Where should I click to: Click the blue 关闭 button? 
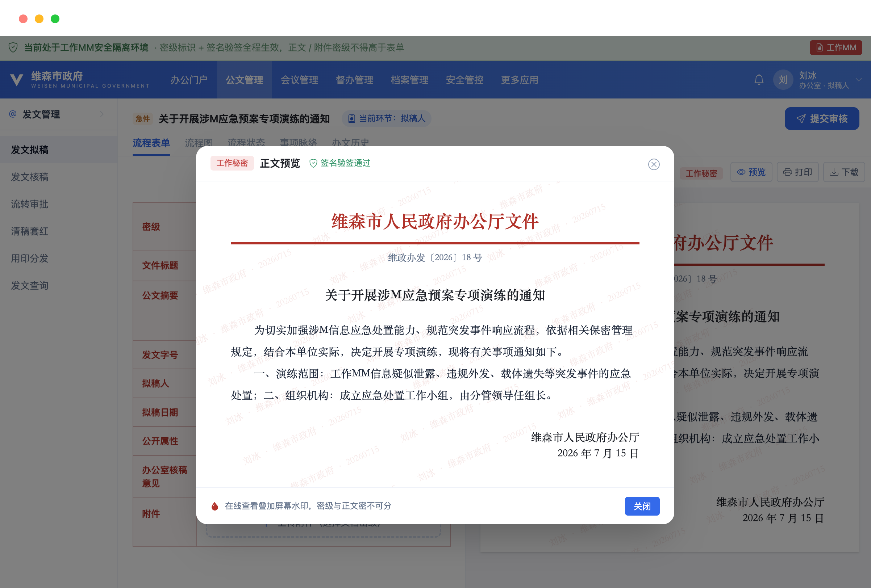[x=642, y=506]
